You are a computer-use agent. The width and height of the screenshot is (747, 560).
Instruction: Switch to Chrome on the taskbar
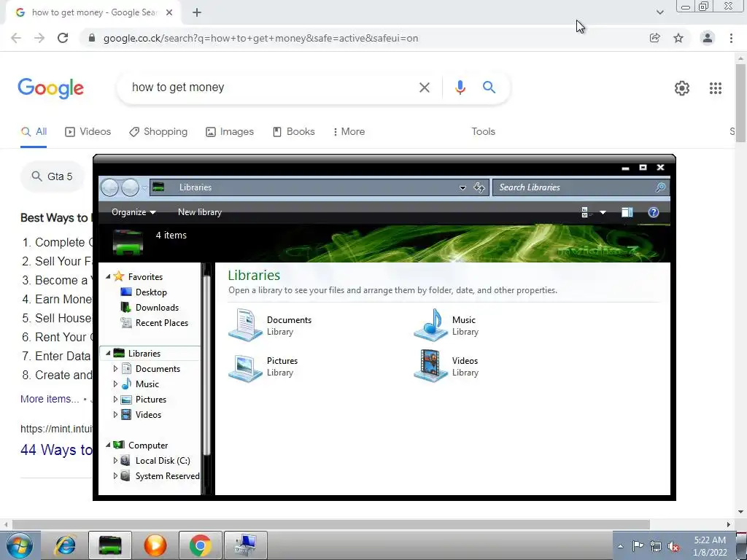[x=200, y=545]
